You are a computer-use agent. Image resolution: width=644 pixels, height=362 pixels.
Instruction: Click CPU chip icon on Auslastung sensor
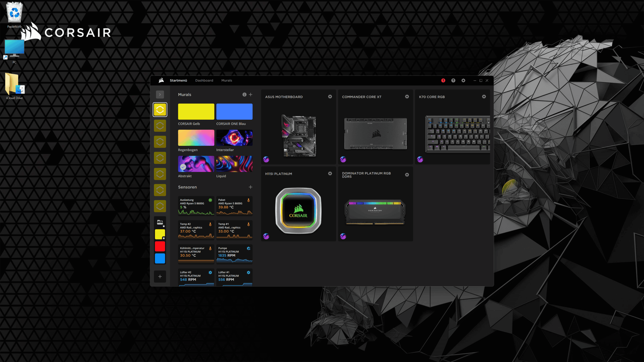(210, 200)
